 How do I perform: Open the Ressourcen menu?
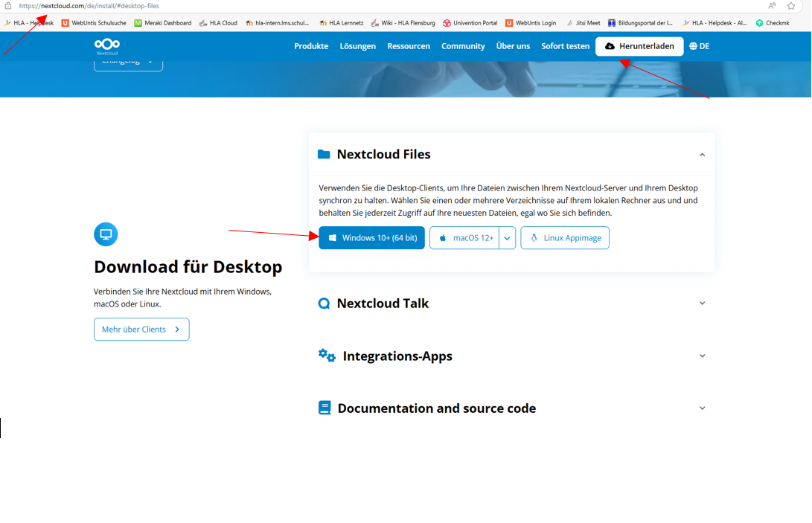pos(409,46)
